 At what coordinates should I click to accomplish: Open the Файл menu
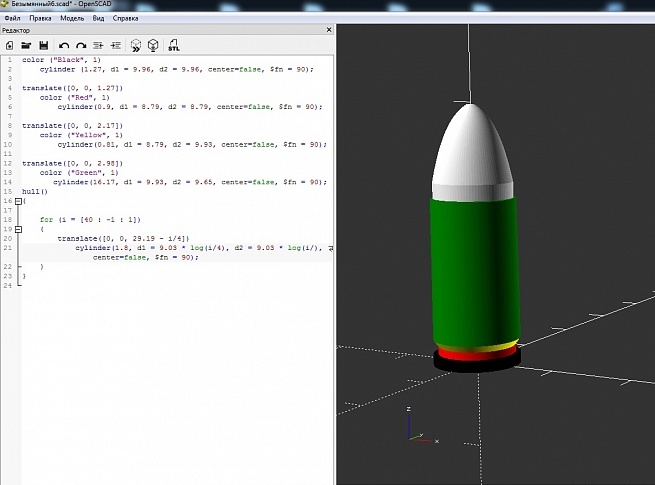click(x=12, y=18)
